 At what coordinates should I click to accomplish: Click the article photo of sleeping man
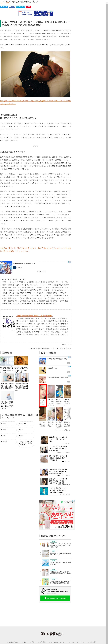point(36,74)
